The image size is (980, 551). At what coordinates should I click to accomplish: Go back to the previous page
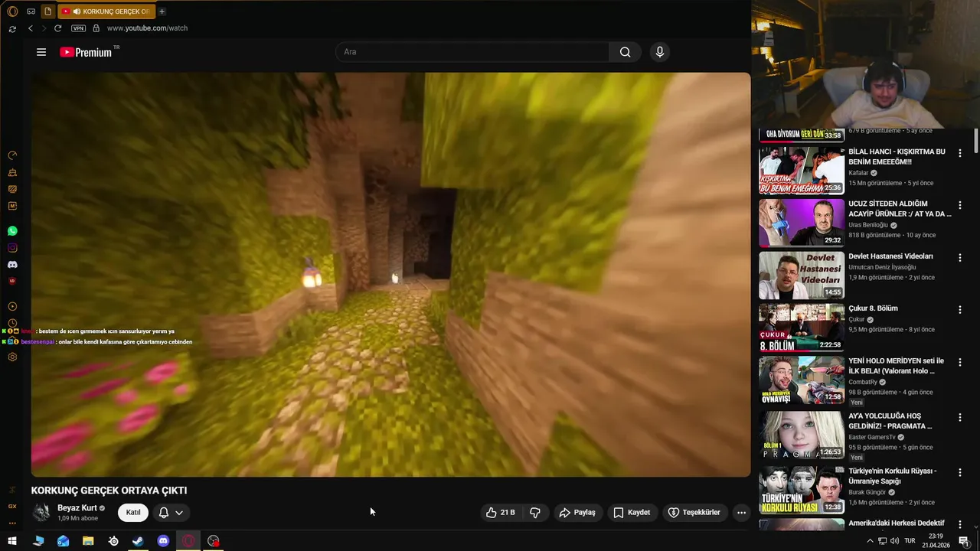click(31, 28)
